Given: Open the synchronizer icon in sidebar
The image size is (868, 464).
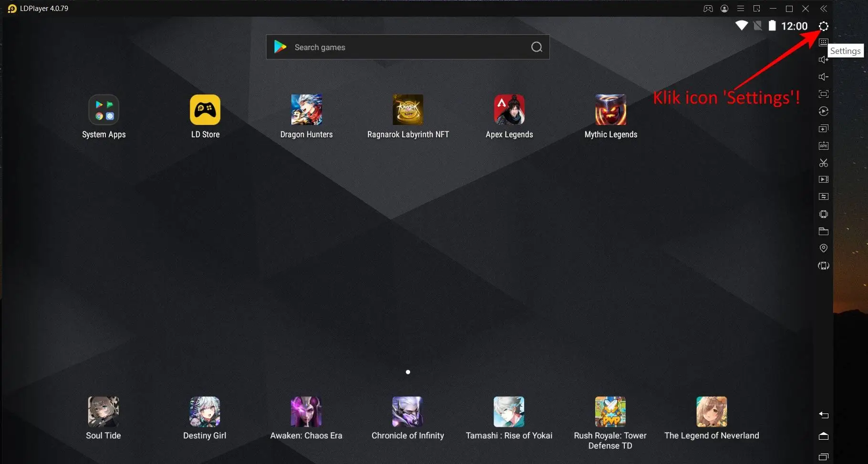Looking at the screenshot, I should click(x=824, y=196).
